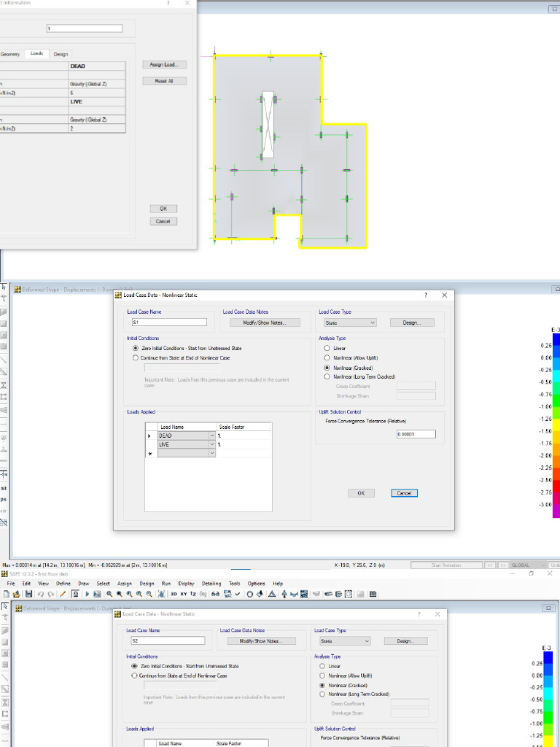Switch to 3D view toolbar button
This screenshot has width=560, height=747.
click(174, 595)
